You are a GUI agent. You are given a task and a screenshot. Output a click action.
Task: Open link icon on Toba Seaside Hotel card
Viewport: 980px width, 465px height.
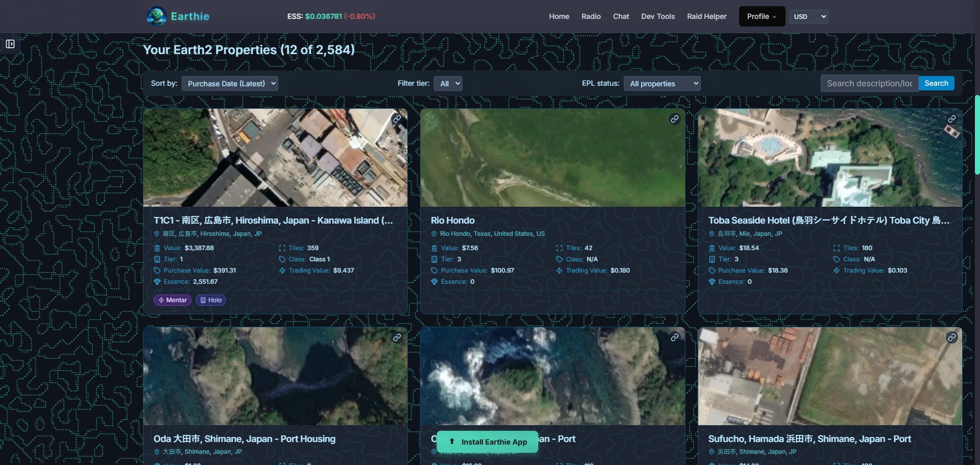952,119
